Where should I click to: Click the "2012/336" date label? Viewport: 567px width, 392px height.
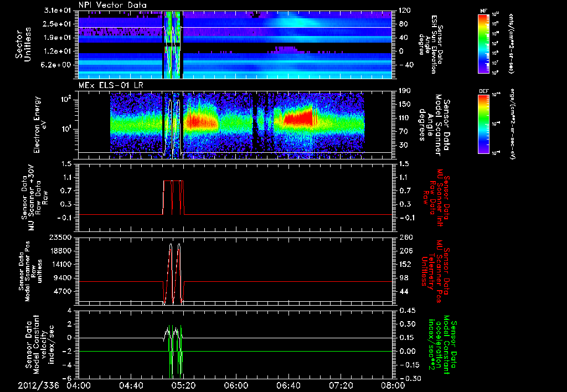point(38,385)
